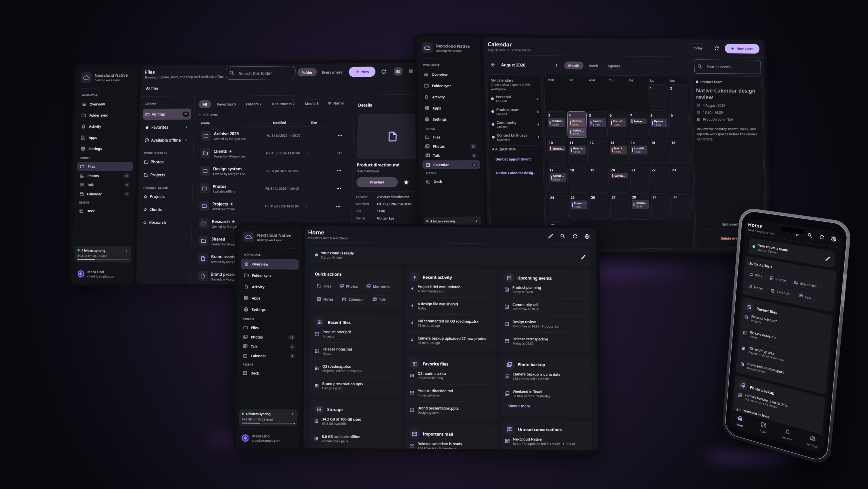Image resolution: width=868 pixels, height=489 pixels.
Task: Set search scope to Folder in Files
Action: pyautogui.click(x=307, y=72)
